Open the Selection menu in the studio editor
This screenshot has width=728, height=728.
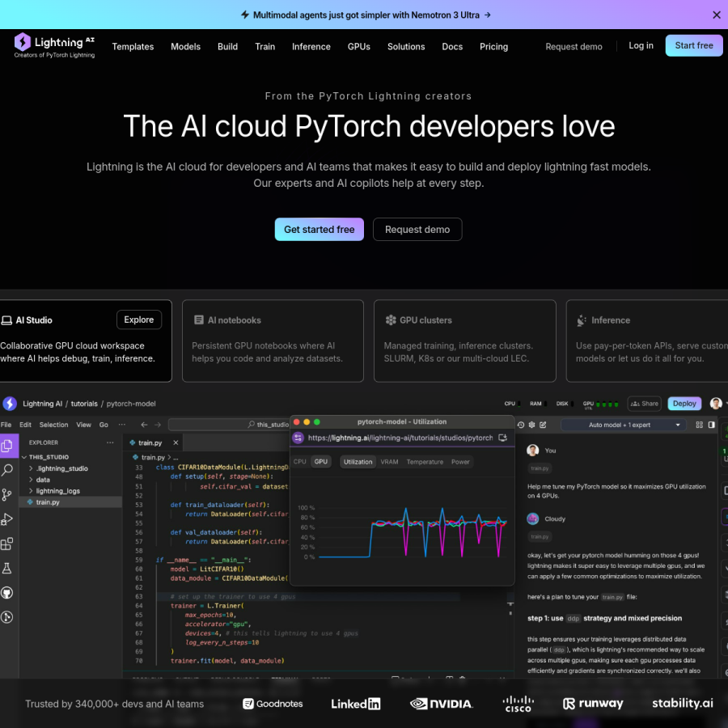(x=53, y=425)
